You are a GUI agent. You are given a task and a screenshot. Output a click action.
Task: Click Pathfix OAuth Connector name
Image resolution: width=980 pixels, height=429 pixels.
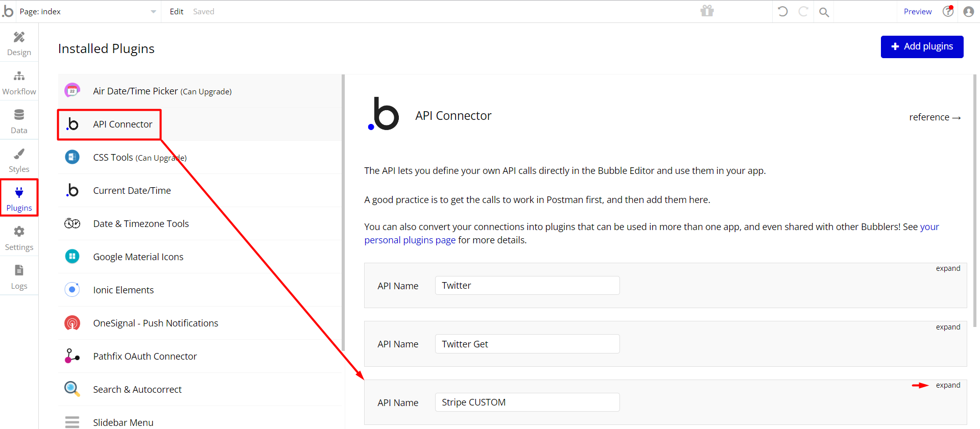145,356
